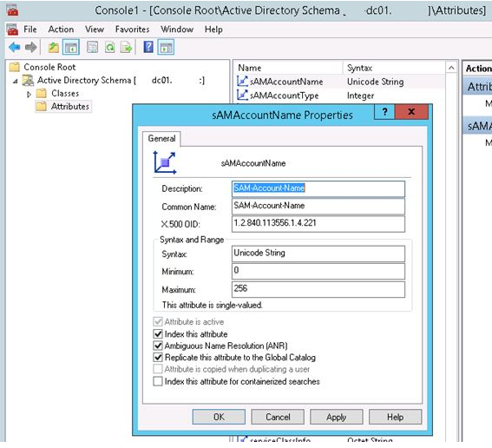Click the Refresh toolbar icon
Screen dimensions: 492x448
click(110, 48)
